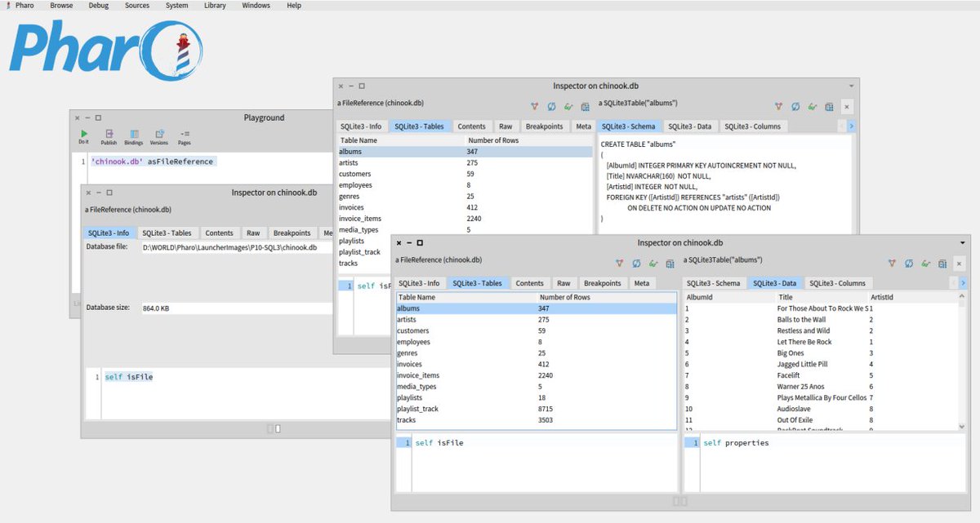Select the Raw tab in the front Inspector

pyautogui.click(x=564, y=283)
